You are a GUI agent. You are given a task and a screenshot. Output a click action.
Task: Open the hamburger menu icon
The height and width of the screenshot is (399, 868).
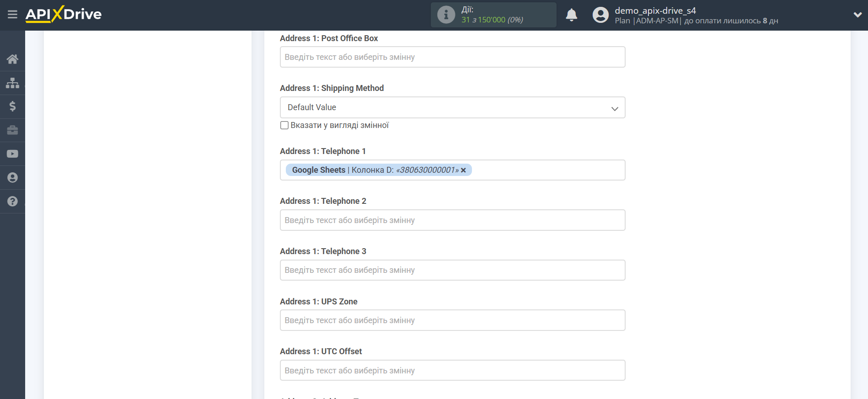pyautogui.click(x=12, y=15)
